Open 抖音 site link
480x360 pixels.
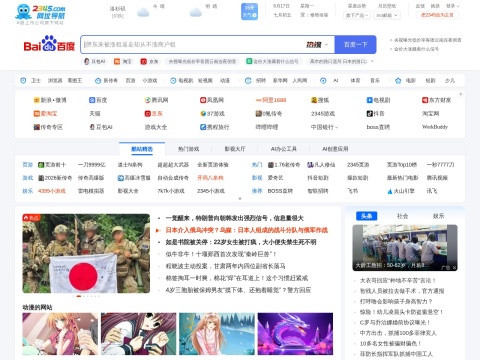pyautogui.click(x=375, y=114)
